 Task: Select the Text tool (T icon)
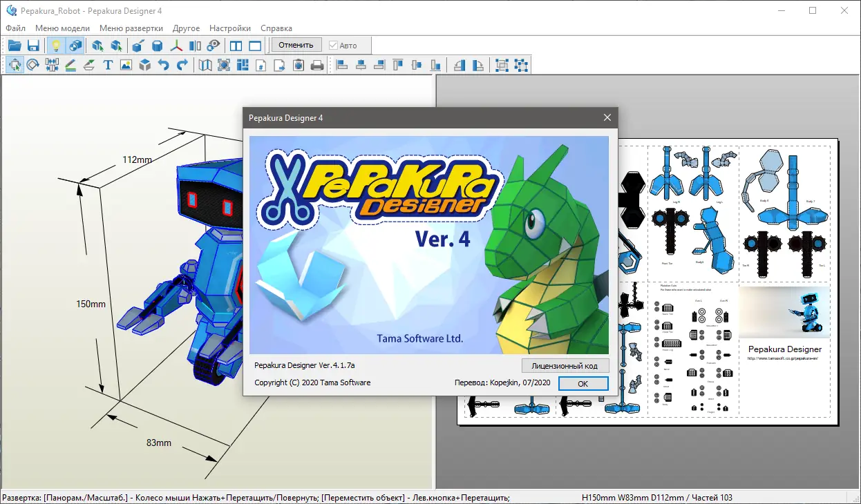(x=108, y=65)
